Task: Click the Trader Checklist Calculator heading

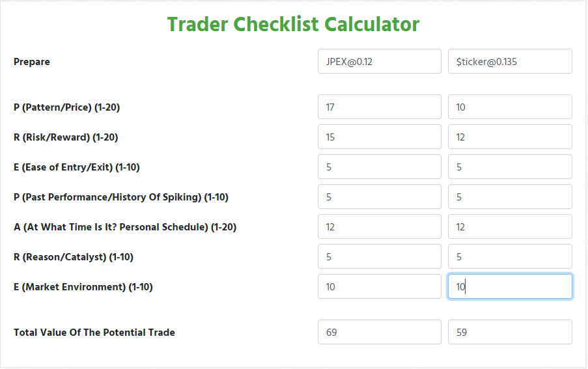Action: click(x=293, y=24)
